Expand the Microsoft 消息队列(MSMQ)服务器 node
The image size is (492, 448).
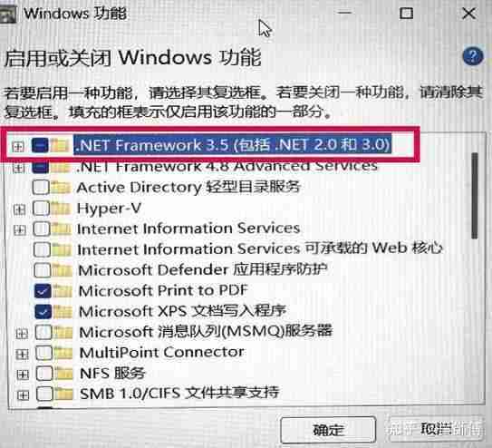click(x=22, y=334)
